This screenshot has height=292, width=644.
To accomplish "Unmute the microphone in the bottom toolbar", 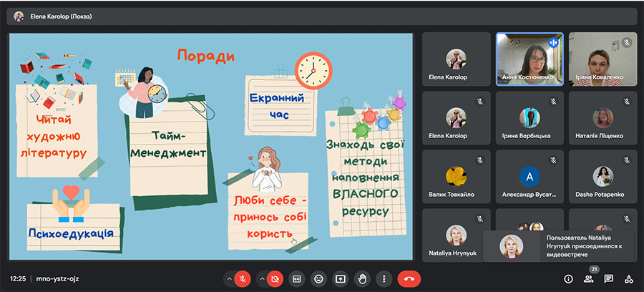I will point(243,279).
